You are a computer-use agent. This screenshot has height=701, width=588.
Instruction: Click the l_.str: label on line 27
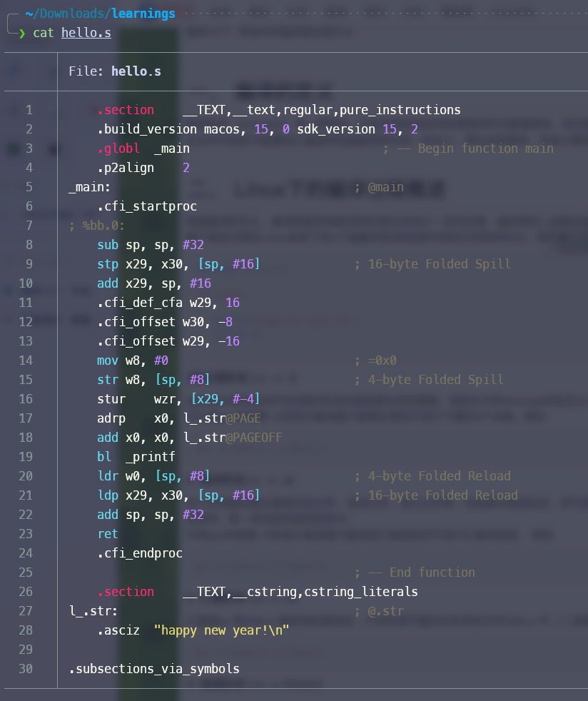(x=93, y=611)
